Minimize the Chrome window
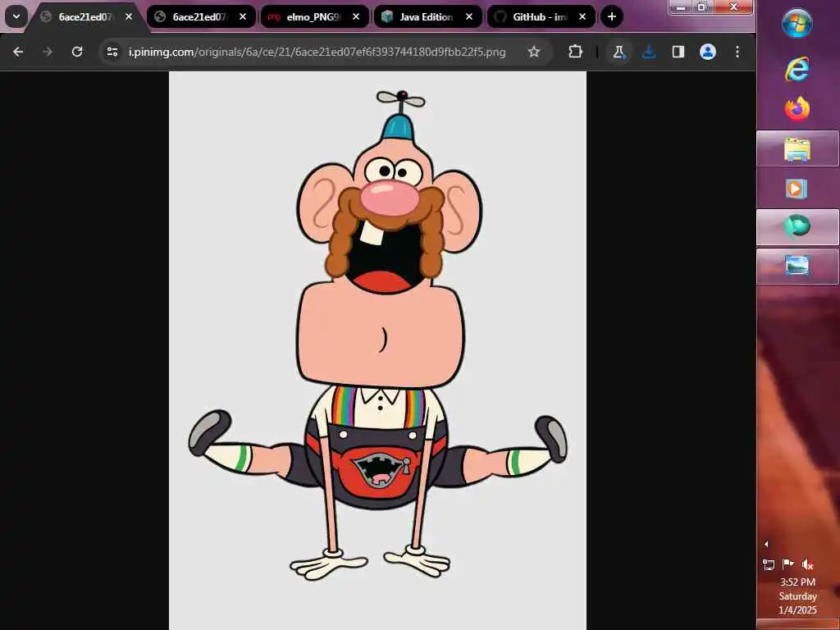This screenshot has height=630, width=840. pyautogui.click(x=680, y=7)
